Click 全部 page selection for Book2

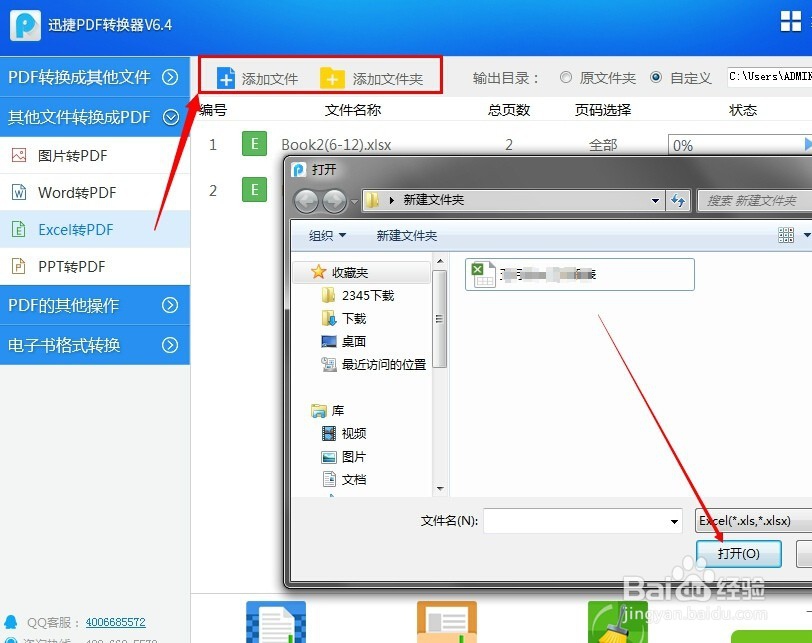coord(603,145)
